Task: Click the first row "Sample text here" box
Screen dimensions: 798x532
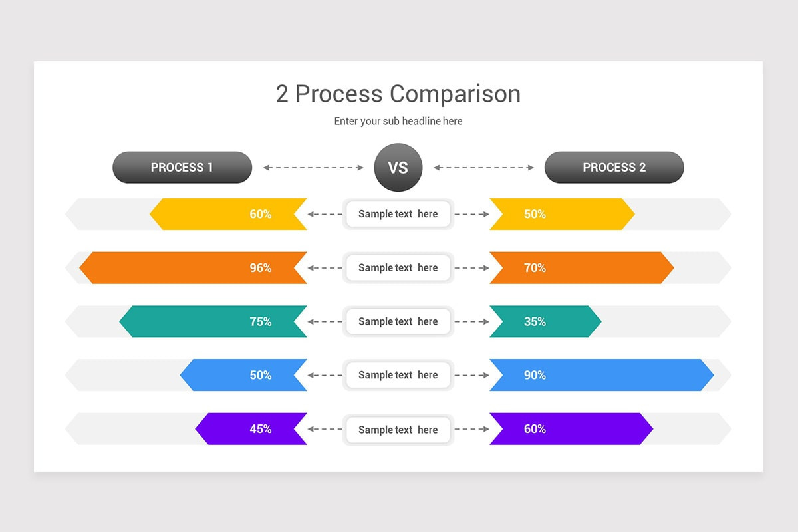Action: coord(398,214)
